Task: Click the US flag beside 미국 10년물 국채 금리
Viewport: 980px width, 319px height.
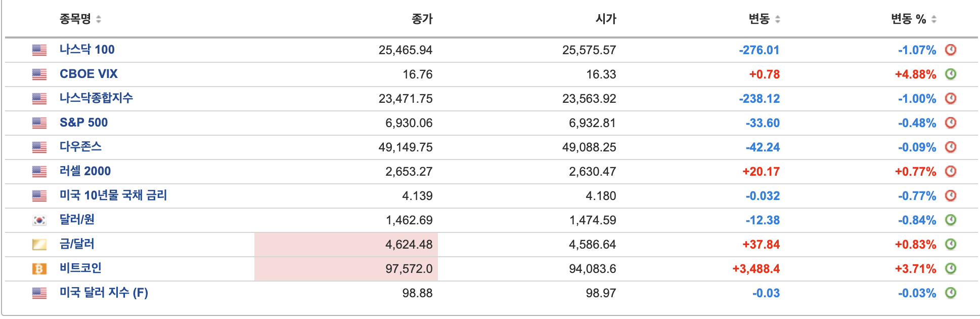Action: [x=39, y=195]
